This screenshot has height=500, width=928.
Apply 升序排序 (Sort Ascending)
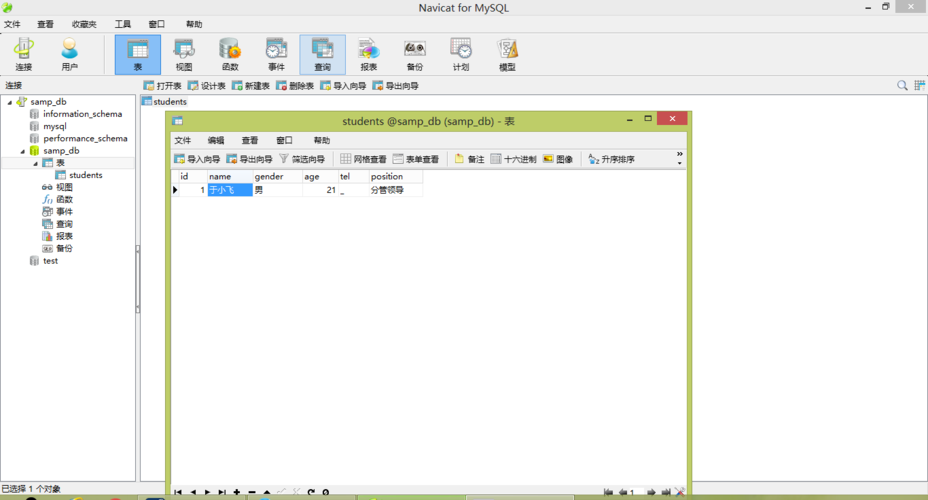click(x=611, y=159)
